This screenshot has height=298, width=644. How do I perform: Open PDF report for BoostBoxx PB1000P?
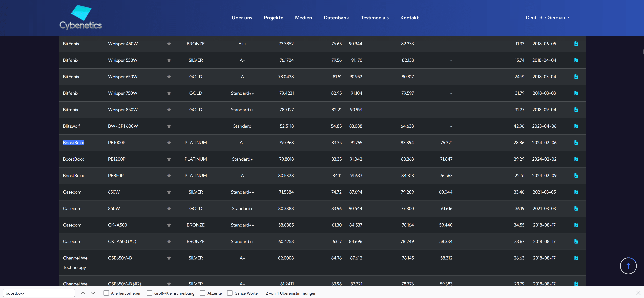pyautogui.click(x=576, y=143)
